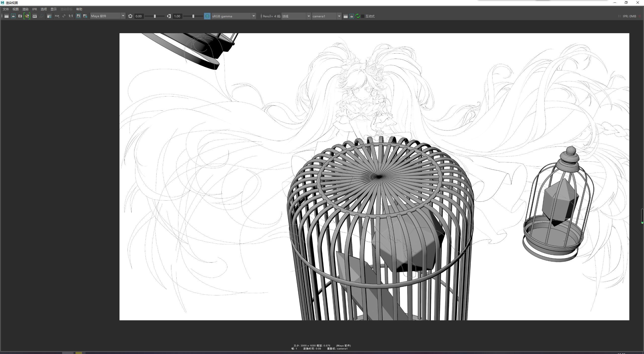Image resolution: width=644 pixels, height=354 pixels.
Task: Open the renderer dropdown showing Maya 软件
Action: pyautogui.click(x=108, y=16)
